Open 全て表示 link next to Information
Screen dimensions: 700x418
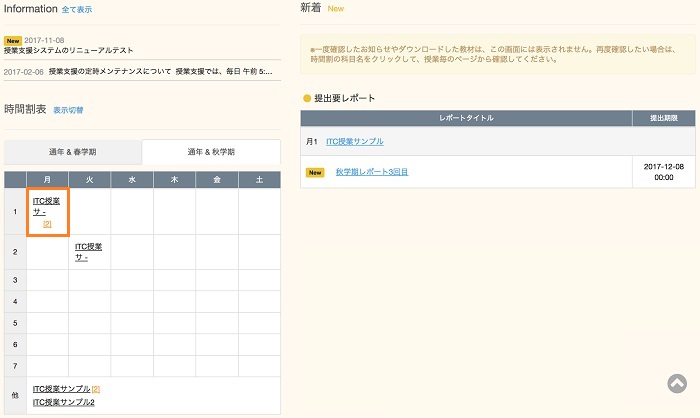point(77,9)
